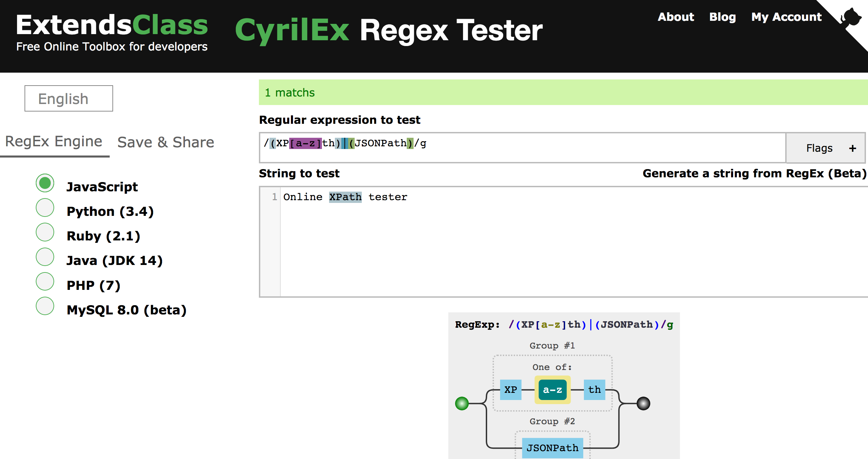Click the a-z character set box in diagram

point(553,390)
